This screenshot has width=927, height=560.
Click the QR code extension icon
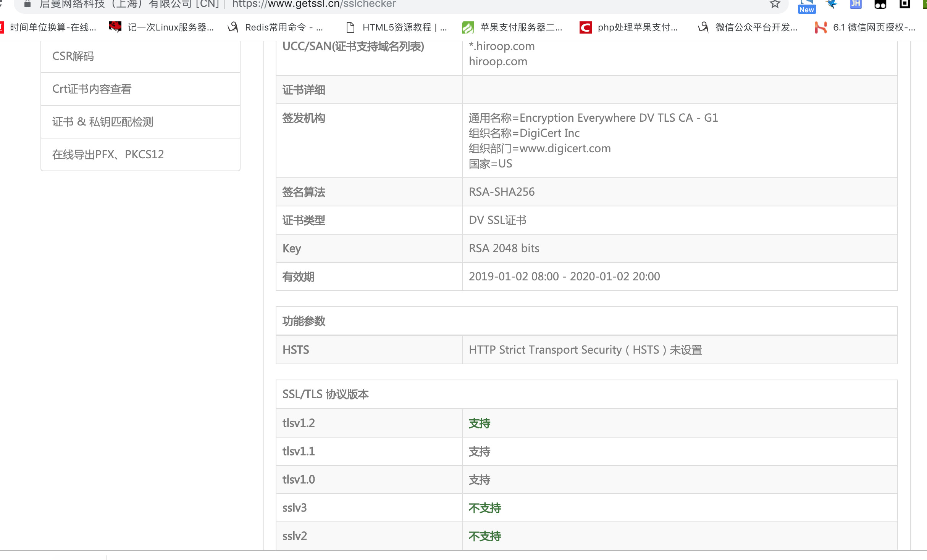905,4
